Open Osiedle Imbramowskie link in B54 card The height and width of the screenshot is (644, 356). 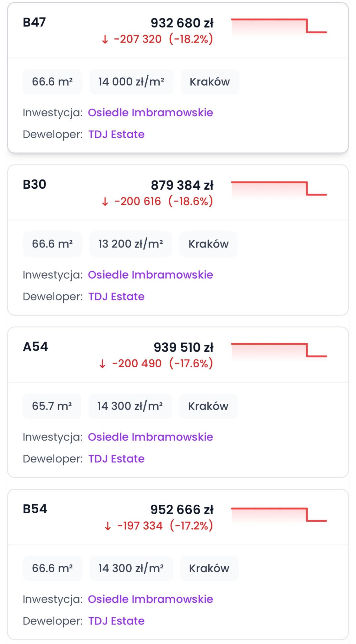point(150,599)
